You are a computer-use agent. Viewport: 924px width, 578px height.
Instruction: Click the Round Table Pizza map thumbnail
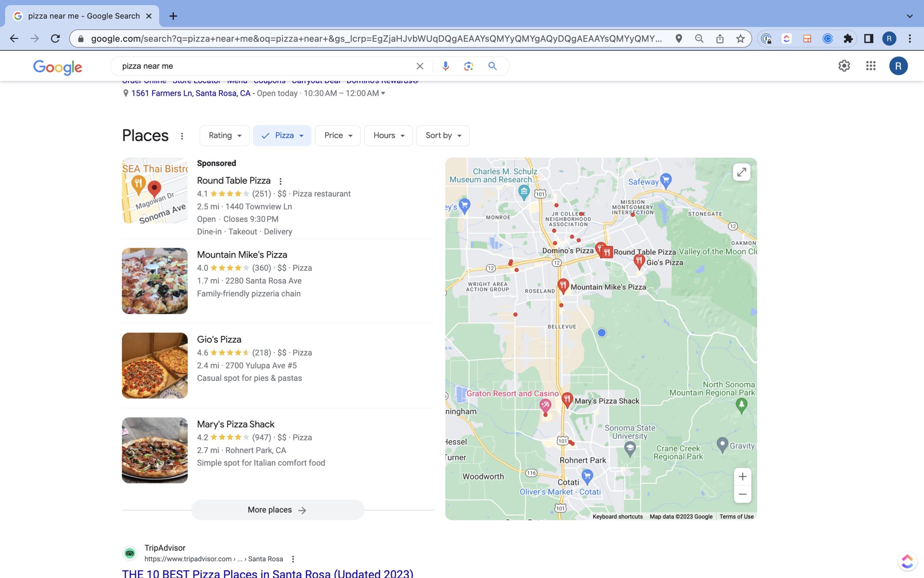coord(154,191)
